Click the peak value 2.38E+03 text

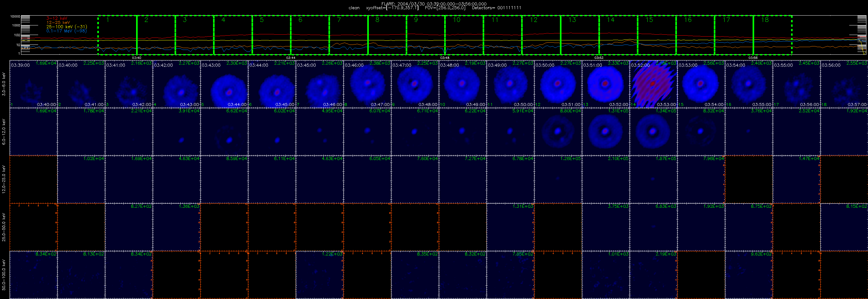(380, 63)
